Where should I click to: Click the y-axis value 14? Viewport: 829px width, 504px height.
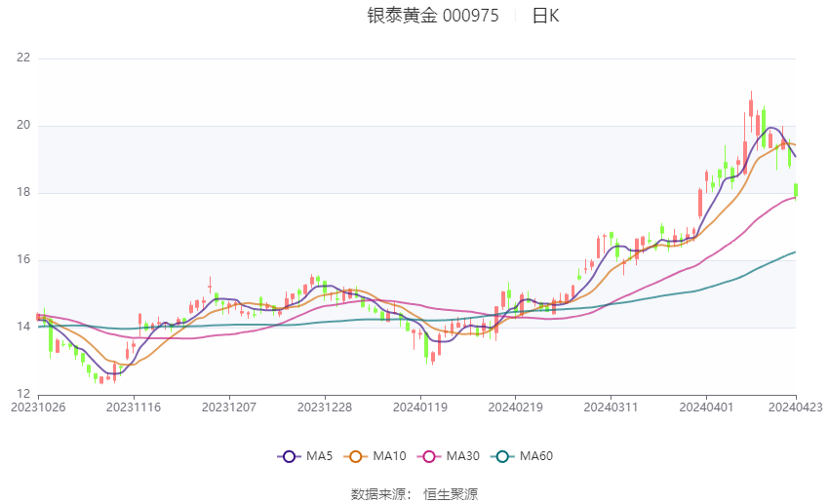click(23, 327)
